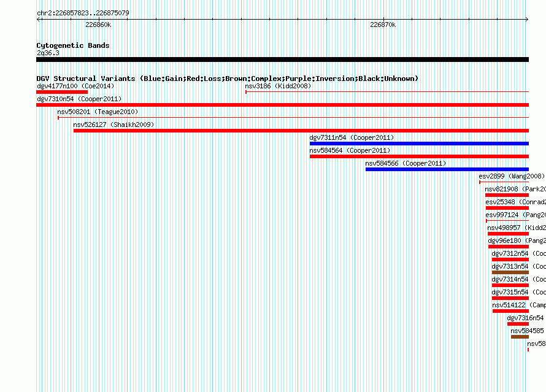
Task: Click the 226870k ruler label
Action: [x=383, y=25]
